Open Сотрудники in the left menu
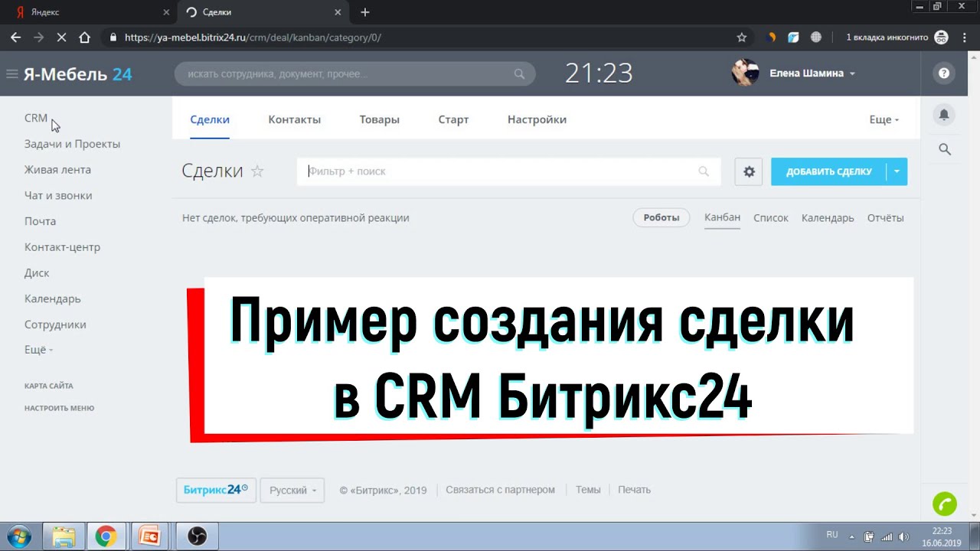The height and width of the screenshot is (551, 980). (55, 324)
